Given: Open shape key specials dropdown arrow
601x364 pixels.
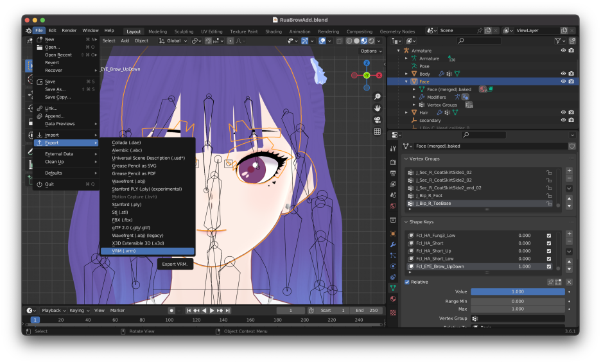Looking at the screenshot, I should pyautogui.click(x=569, y=252).
